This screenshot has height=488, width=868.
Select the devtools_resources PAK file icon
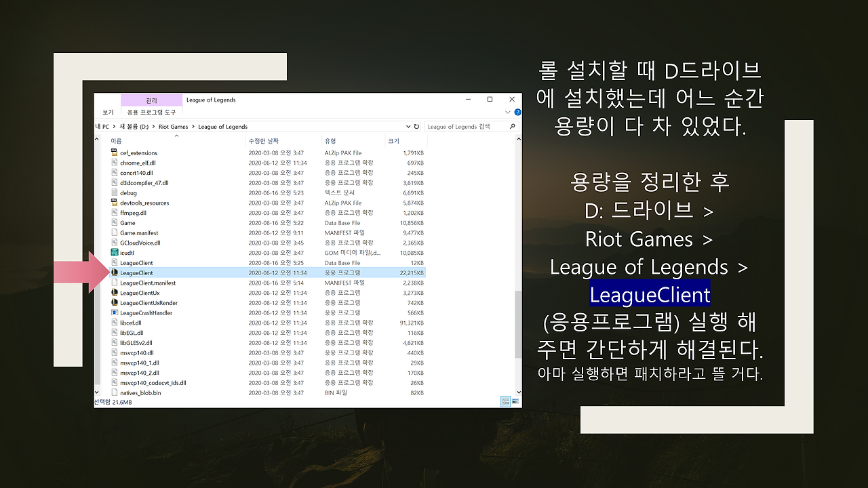(x=115, y=203)
